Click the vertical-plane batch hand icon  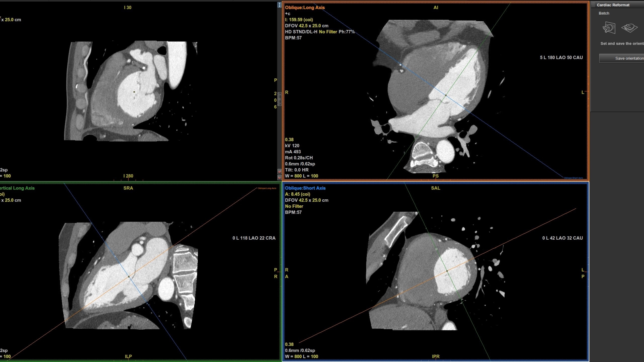pyautogui.click(x=609, y=28)
